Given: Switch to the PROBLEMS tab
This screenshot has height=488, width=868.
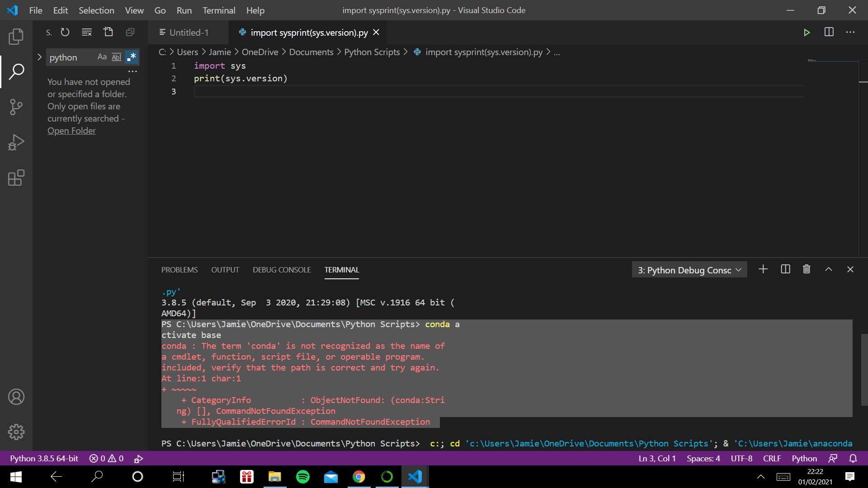Looking at the screenshot, I should 179,269.
